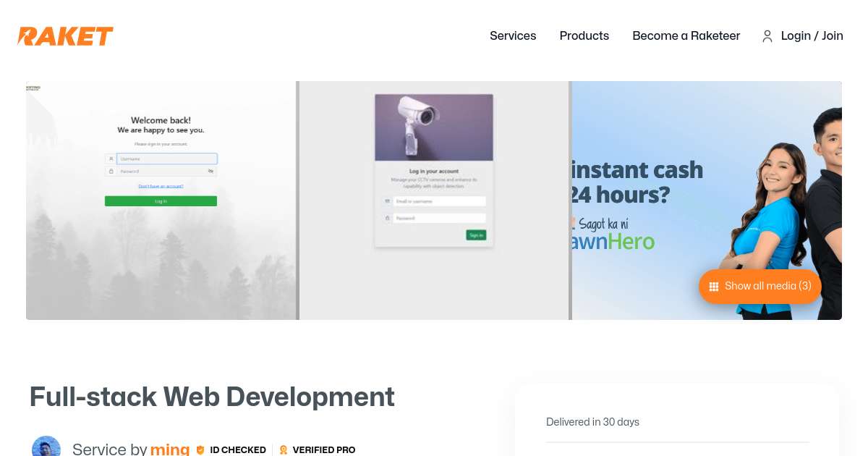Click the Delivered in 30 days panel
This screenshot has height=456, width=868.
coord(592,422)
